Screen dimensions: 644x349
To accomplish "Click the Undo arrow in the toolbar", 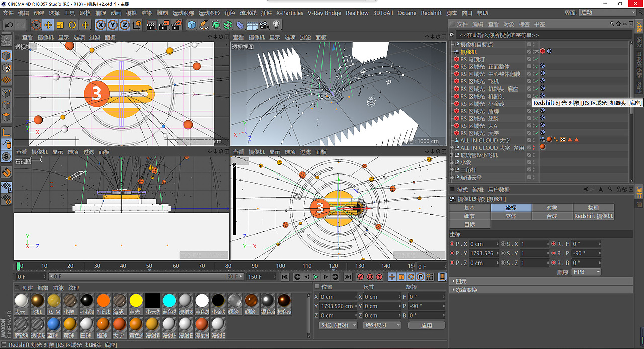I will pos(9,25).
